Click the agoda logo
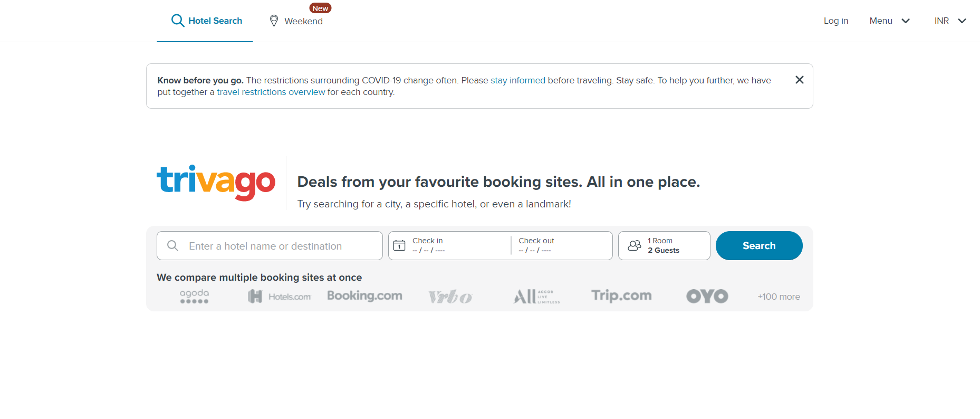This screenshot has height=419, width=980. tap(194, 296)
